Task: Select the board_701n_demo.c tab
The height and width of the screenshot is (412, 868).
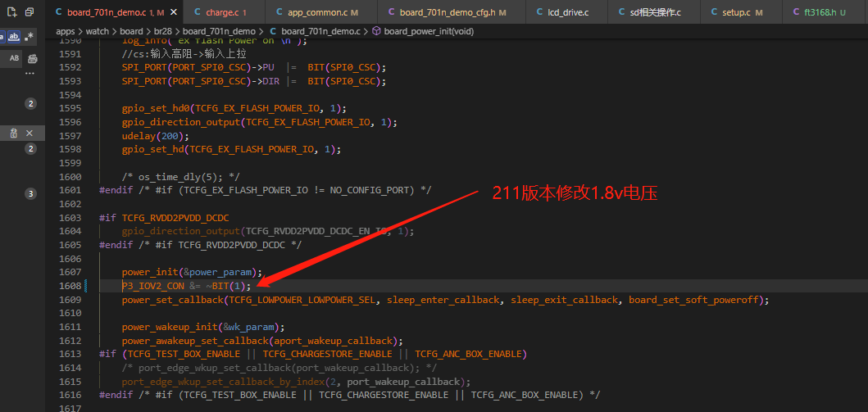Action: point(115,12)
